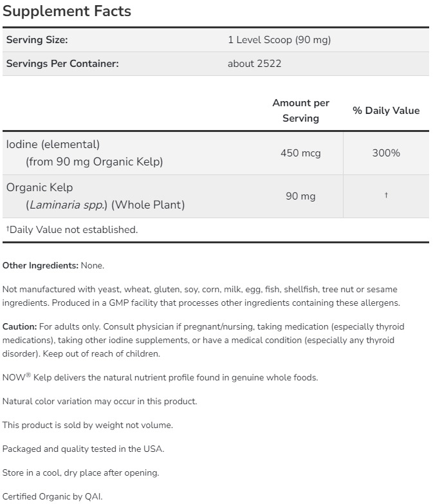The image size is (433, 504).
Task: Click the Servings Per Container label
Action: [x=62, y=64]
